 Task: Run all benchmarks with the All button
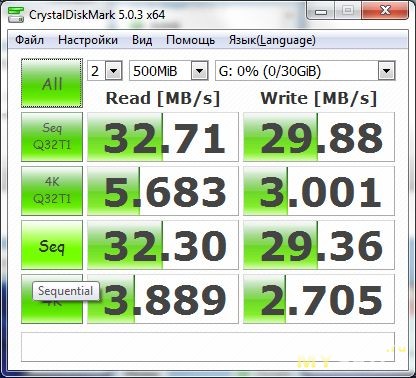point(52,83)
